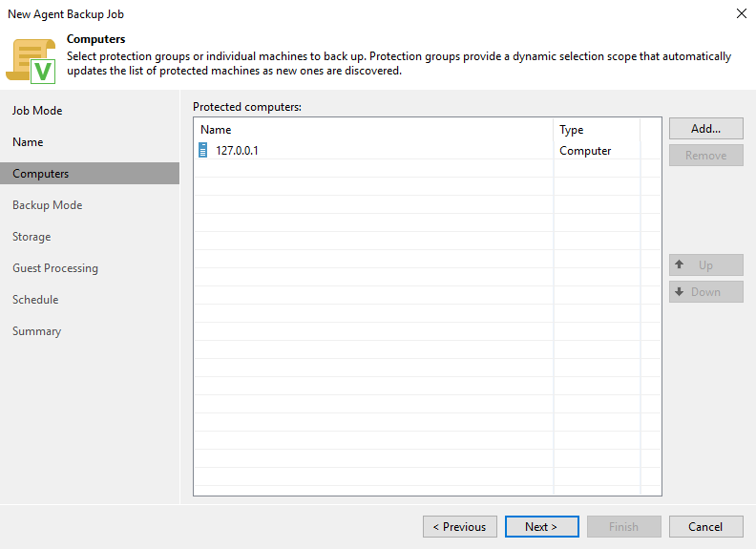The image size is (756, 549).
Task: Select the Schedule step
Action: coord(35,300)
